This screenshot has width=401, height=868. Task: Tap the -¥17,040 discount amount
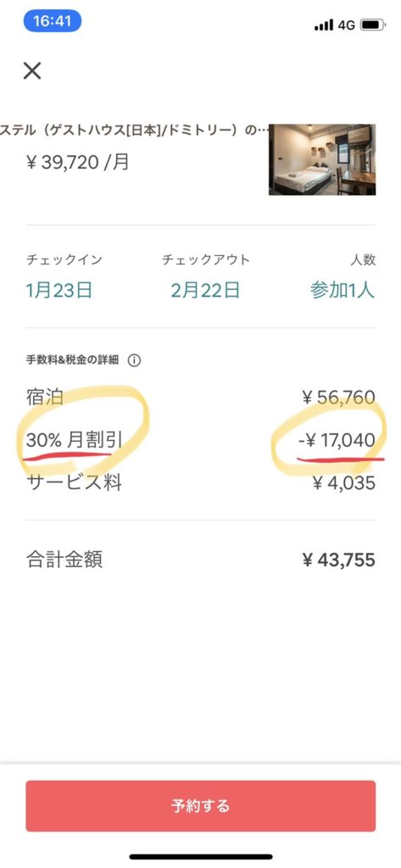point(337,441)
